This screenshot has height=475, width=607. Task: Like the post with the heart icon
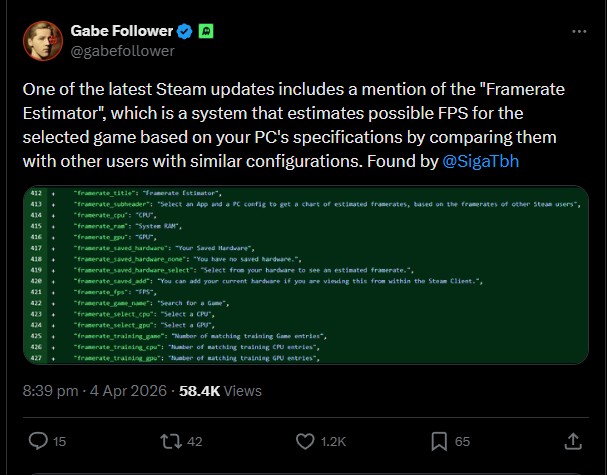301,440
